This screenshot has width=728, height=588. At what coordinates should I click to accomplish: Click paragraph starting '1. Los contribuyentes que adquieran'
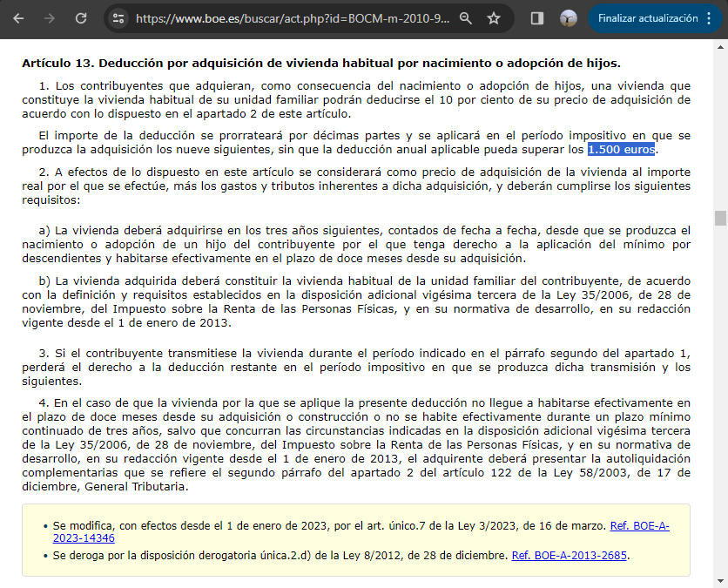pyautogui.click(x=356, y=100)
